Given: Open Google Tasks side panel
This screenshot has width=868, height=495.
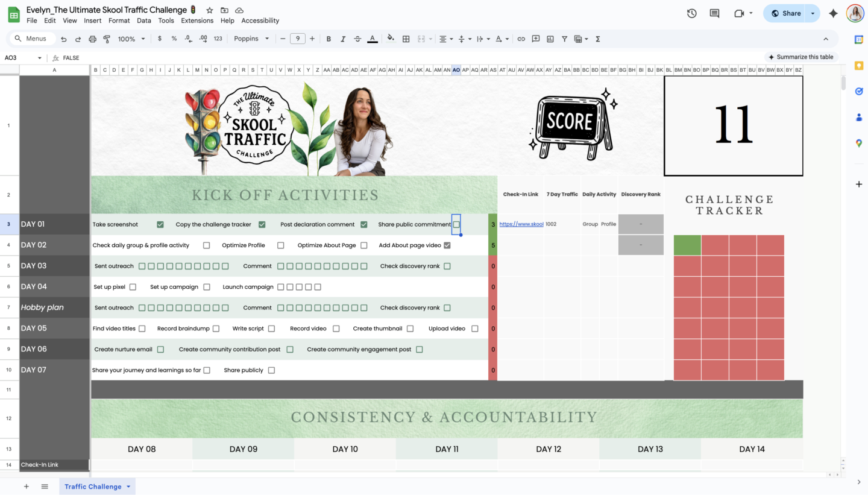Looking at the screenshot, I should click(x=859, y=91).
